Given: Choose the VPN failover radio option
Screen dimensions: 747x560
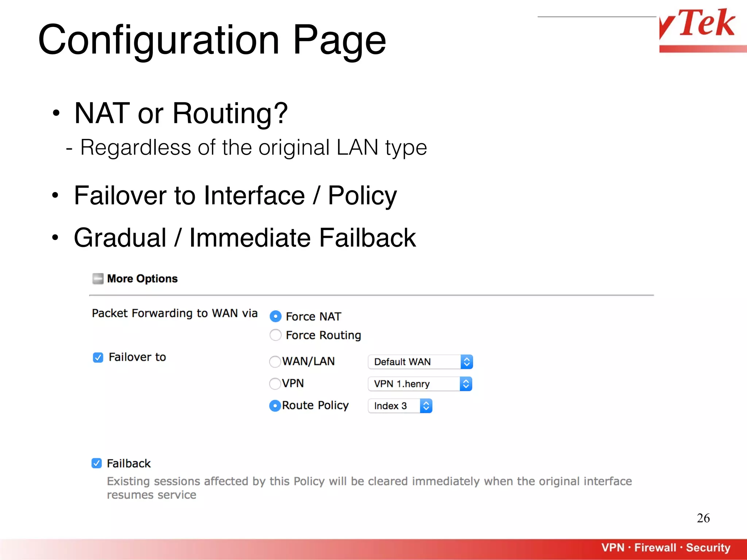Looking at the screenshot, I should point(275,384).
